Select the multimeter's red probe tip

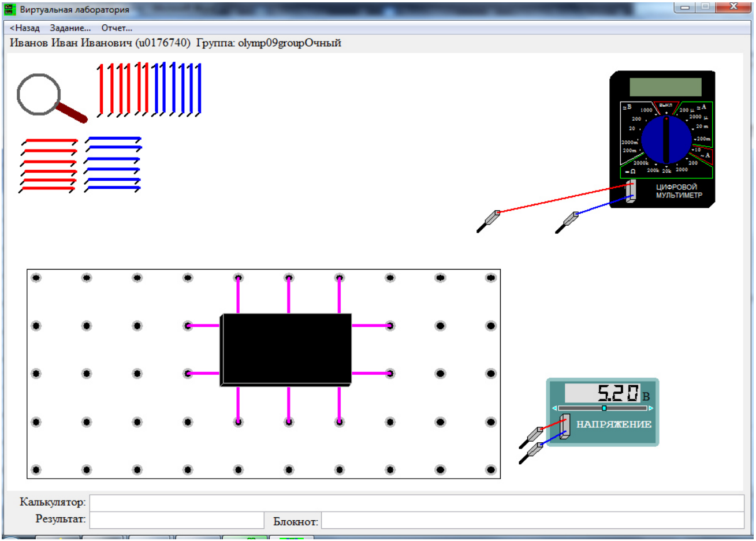488,222
